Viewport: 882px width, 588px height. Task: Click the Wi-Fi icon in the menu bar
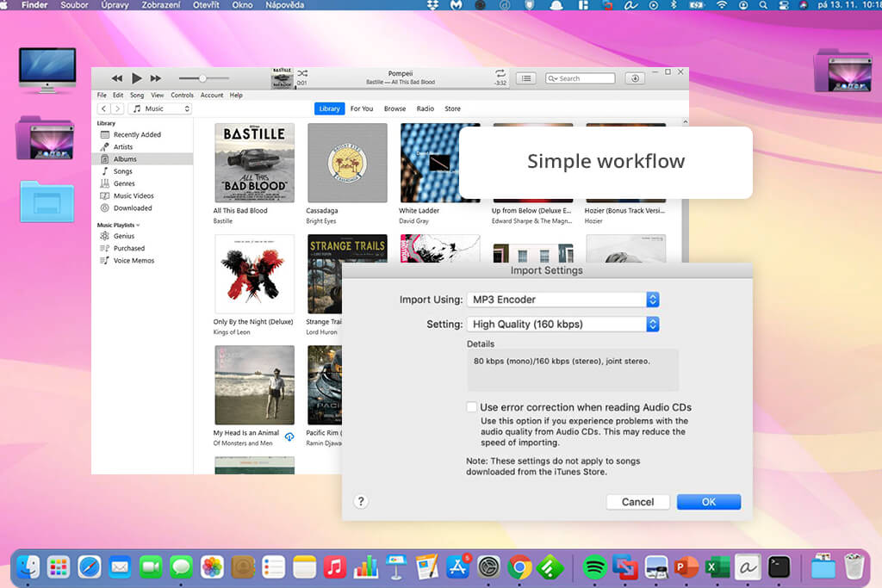coord(722,5)
